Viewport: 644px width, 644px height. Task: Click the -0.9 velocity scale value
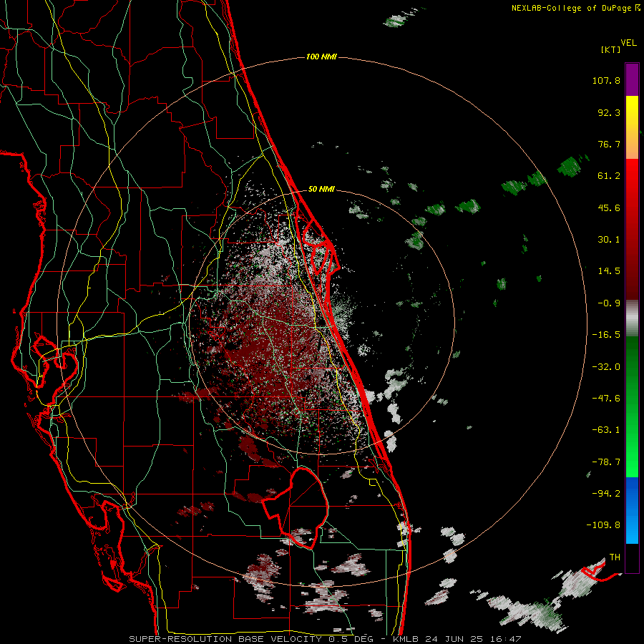(609, 303)
